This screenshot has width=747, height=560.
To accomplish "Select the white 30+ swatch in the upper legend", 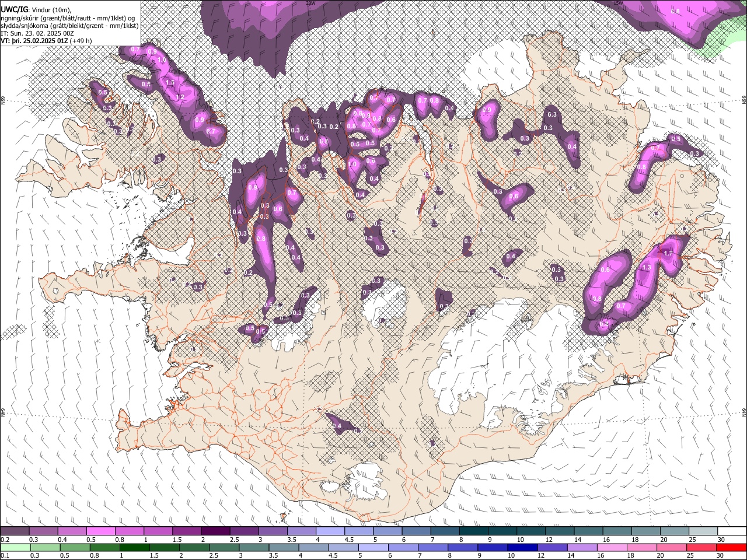I will [732, 531].
